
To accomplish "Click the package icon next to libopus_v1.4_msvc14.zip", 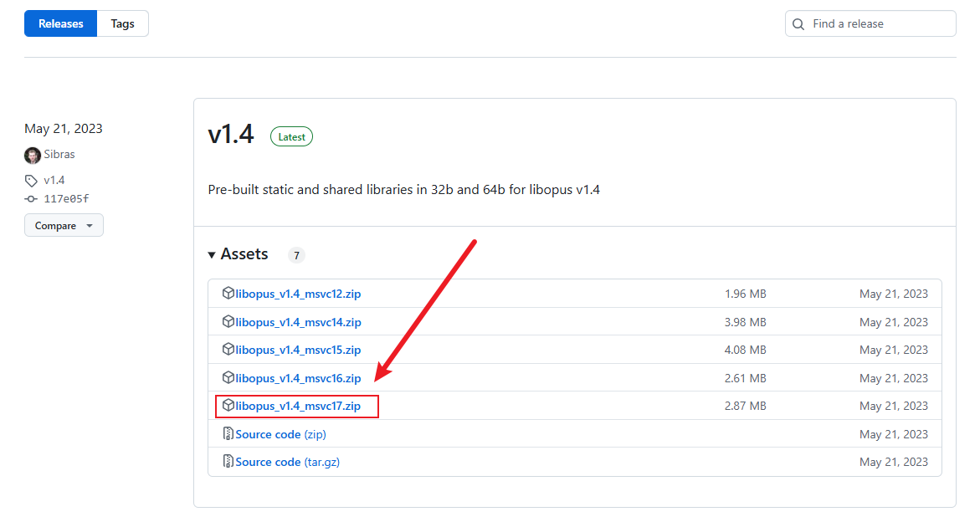I will coord(228,321).
